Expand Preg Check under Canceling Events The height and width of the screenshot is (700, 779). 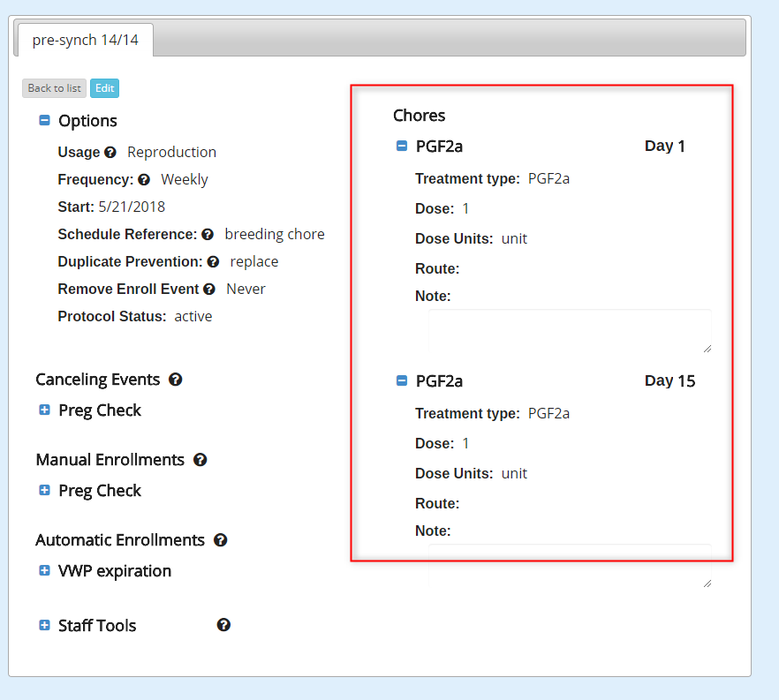click(x=44, y=410)
